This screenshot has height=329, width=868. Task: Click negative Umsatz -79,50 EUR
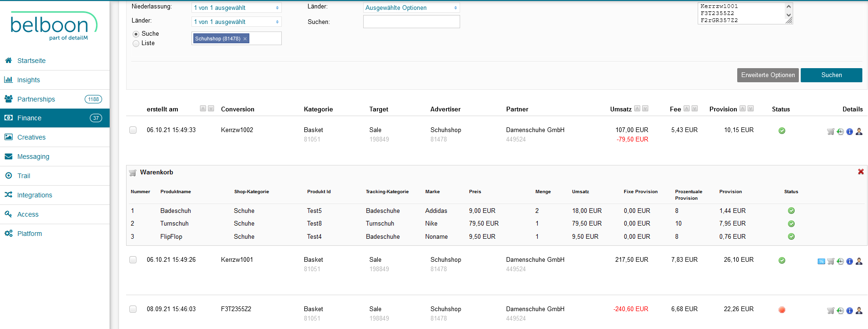click(632, 140)
